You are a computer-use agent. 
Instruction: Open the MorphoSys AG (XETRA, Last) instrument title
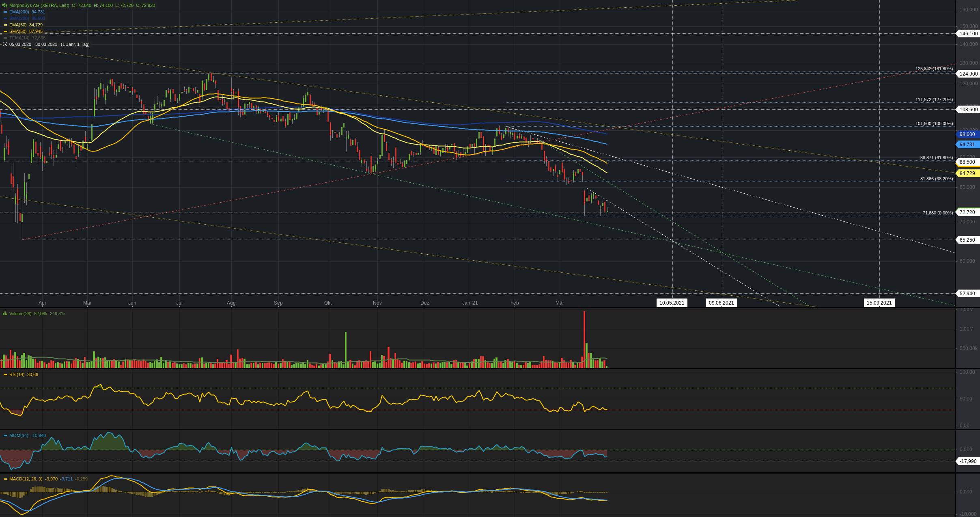(x=39, y=5)
